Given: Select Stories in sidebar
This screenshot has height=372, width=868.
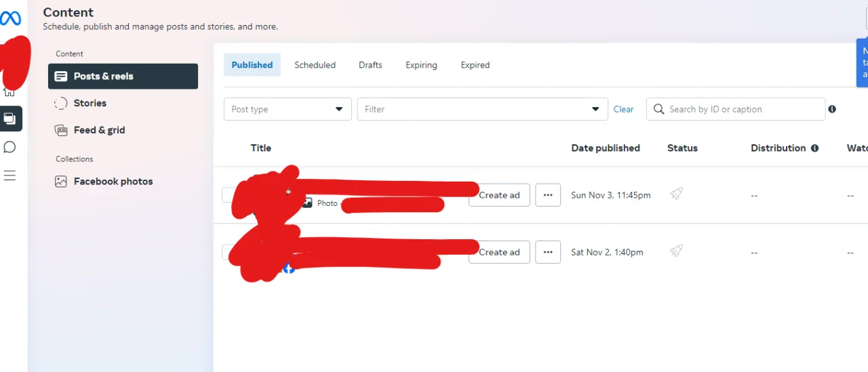Looking at the screenshot, I should click(123, 103).
